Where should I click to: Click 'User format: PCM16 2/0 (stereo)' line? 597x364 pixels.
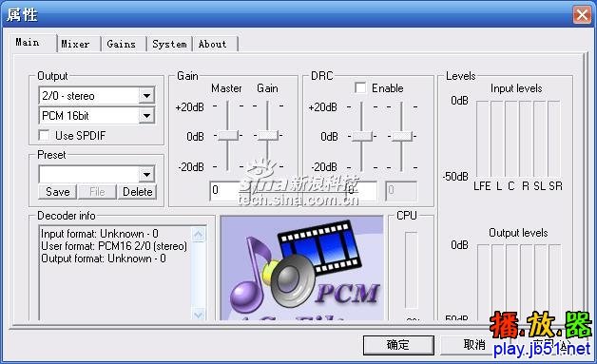coord(114,246)
